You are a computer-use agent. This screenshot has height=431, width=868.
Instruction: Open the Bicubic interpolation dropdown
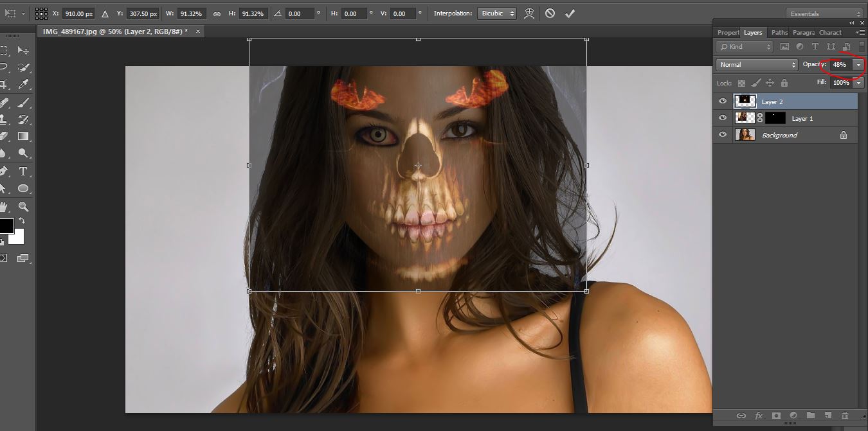pyautogui.click(x=496, y=13)
